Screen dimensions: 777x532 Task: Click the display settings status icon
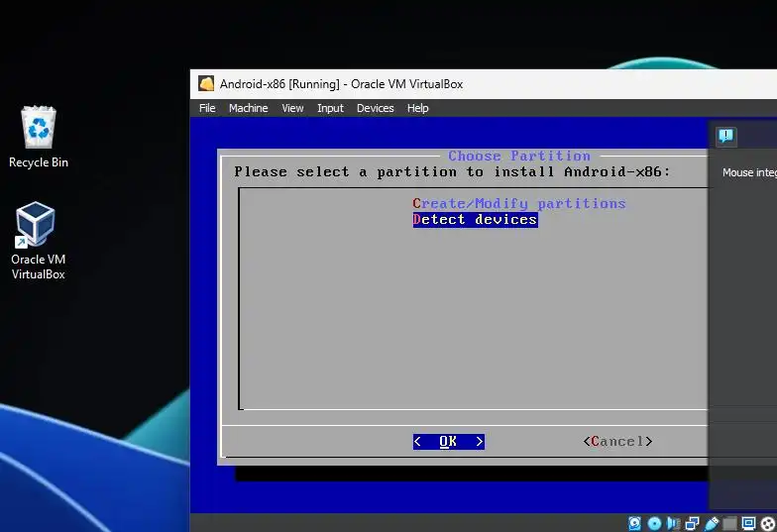pos(748,523)
